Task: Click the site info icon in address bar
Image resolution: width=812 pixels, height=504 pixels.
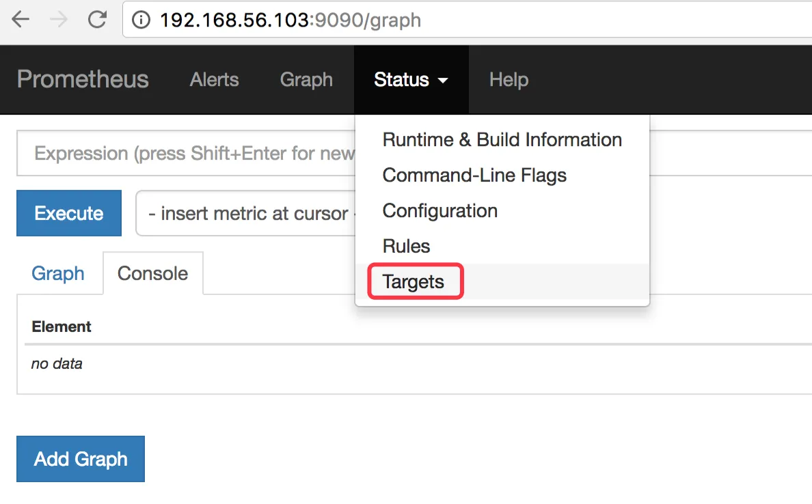Action: tap(141, 20)
